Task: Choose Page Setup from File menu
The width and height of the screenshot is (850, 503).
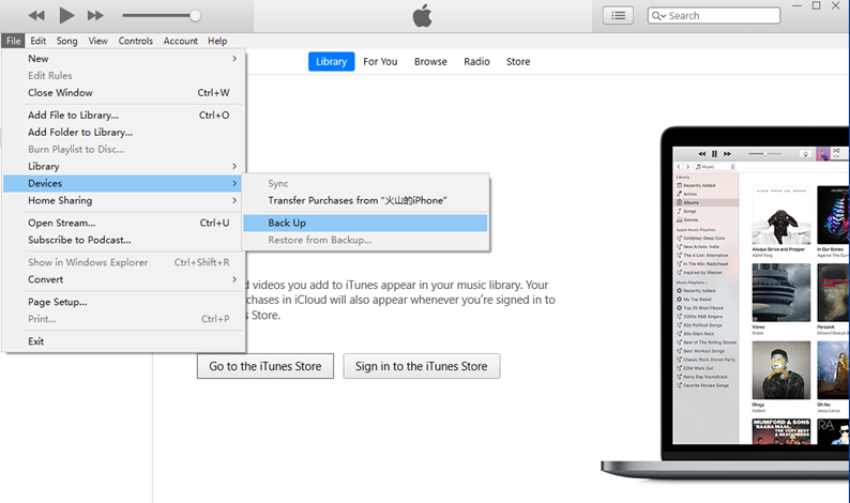Action: pos(124,302)
